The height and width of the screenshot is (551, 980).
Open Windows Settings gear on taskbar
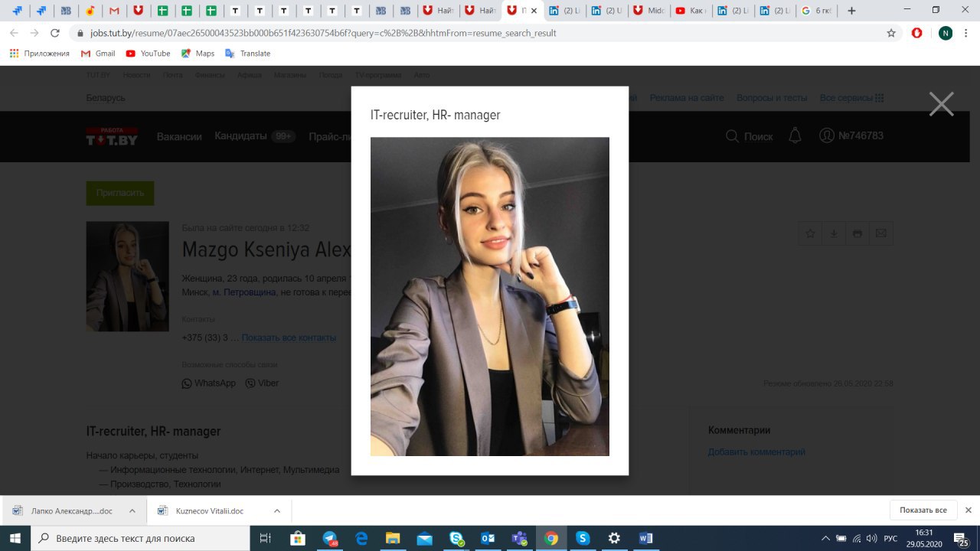[614, 538]
